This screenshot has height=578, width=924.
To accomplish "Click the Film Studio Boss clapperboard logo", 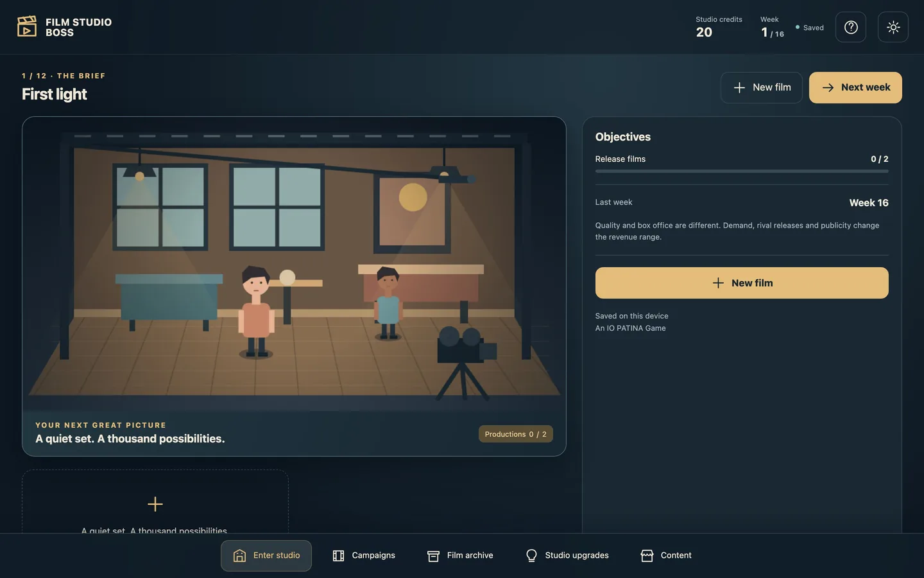I will pos(27,26).
